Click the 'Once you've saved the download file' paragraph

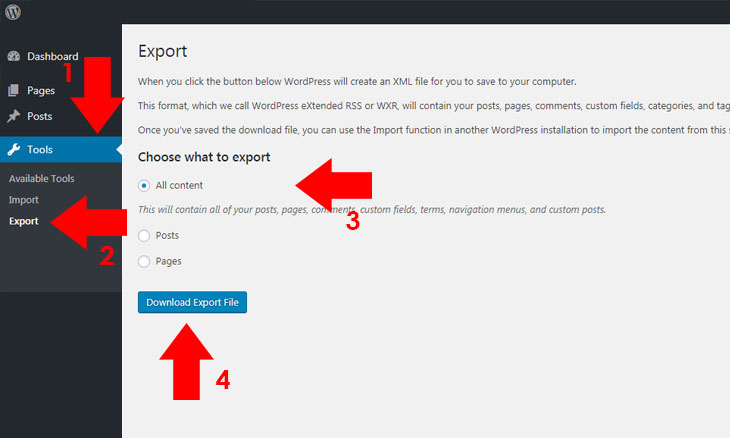434,130
